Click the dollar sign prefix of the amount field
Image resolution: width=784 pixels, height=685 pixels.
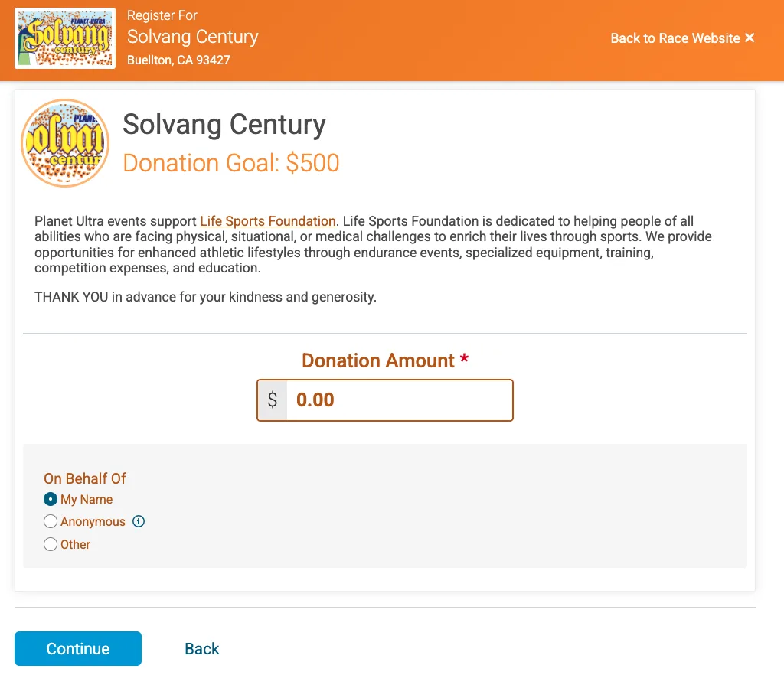(273, 400)
